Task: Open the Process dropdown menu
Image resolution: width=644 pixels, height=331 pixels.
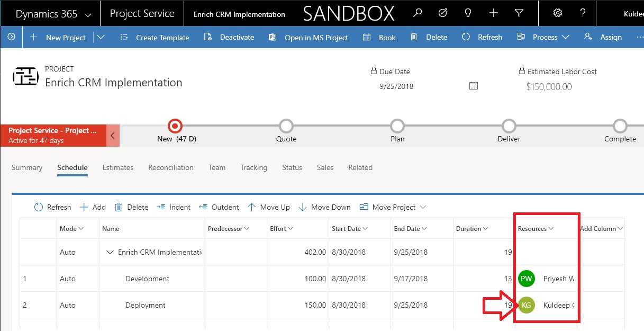Action: click(x=543, y=37)
